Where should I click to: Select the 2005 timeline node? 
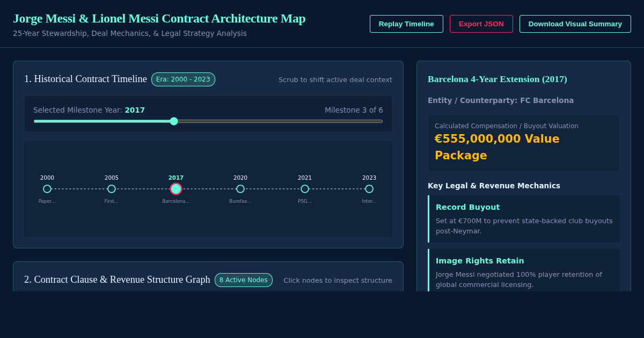[112, 189]
